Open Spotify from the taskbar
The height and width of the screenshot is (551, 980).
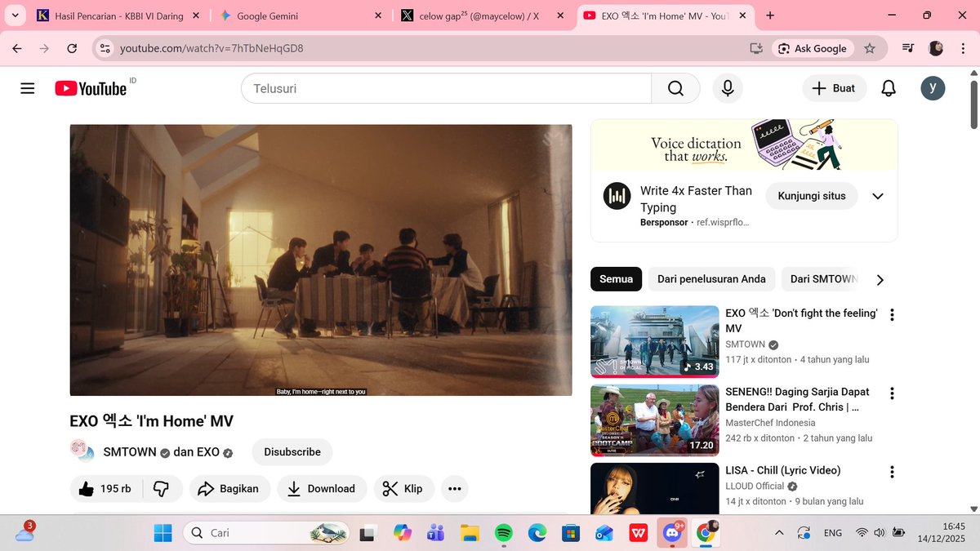tap(503, 533)
